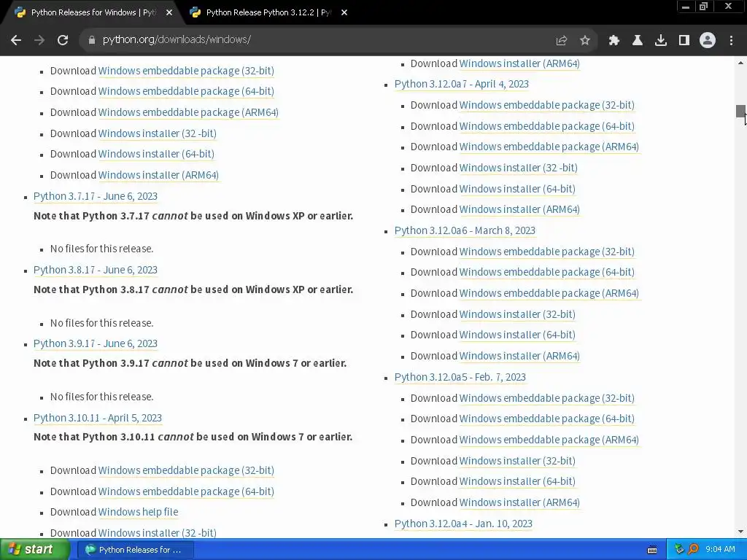Download 3.12.0a6 Windows installer (64-bit)
This screenshot has height=560, width=747.
517,335
